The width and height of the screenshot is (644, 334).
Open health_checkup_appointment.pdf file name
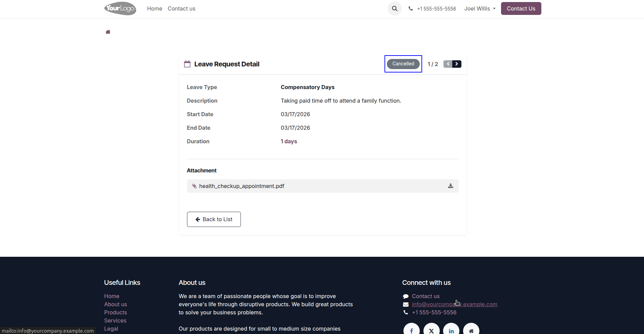(242, 186)
